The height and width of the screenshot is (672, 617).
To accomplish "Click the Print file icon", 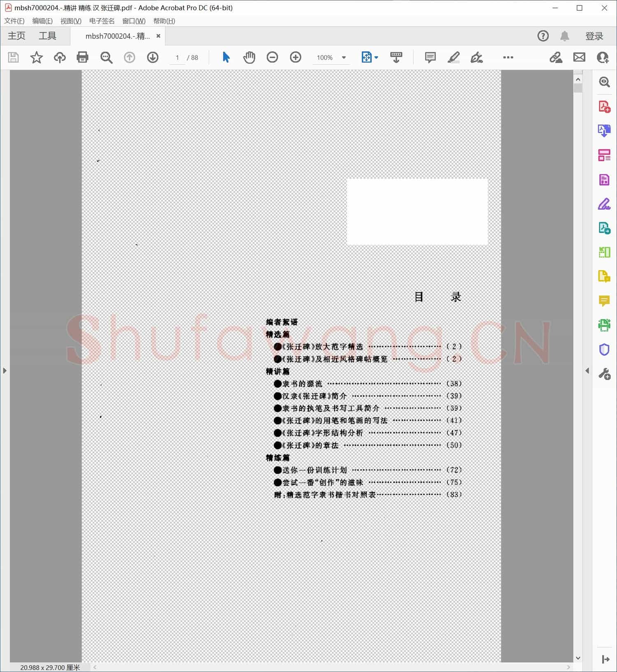I will pyautogui.click(x=82, y=57).
